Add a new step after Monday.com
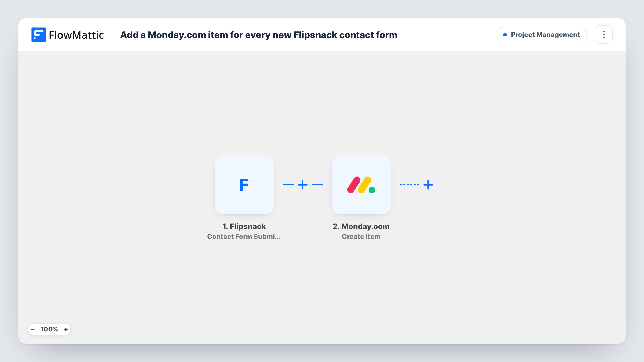 pos(428,185)
